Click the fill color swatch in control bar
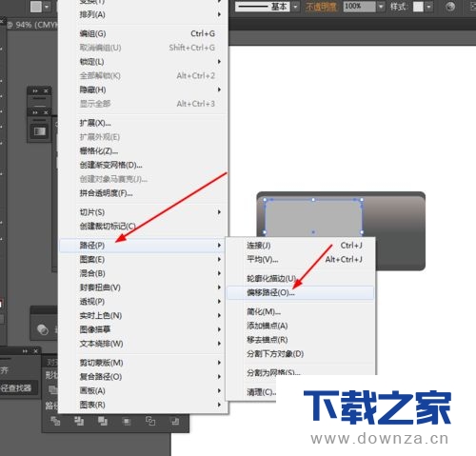Image resolution: width=476 pixels, height=456 pixels. [36, 7]
